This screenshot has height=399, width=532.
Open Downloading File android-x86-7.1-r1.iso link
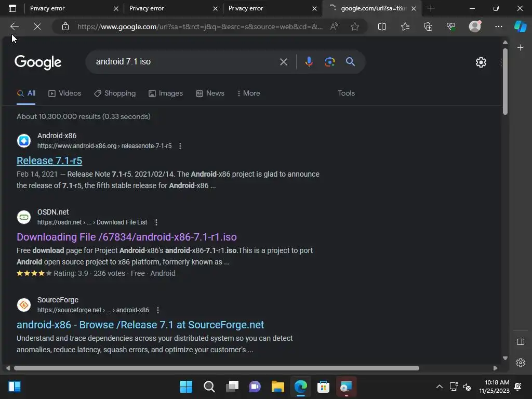coord(127,237)
